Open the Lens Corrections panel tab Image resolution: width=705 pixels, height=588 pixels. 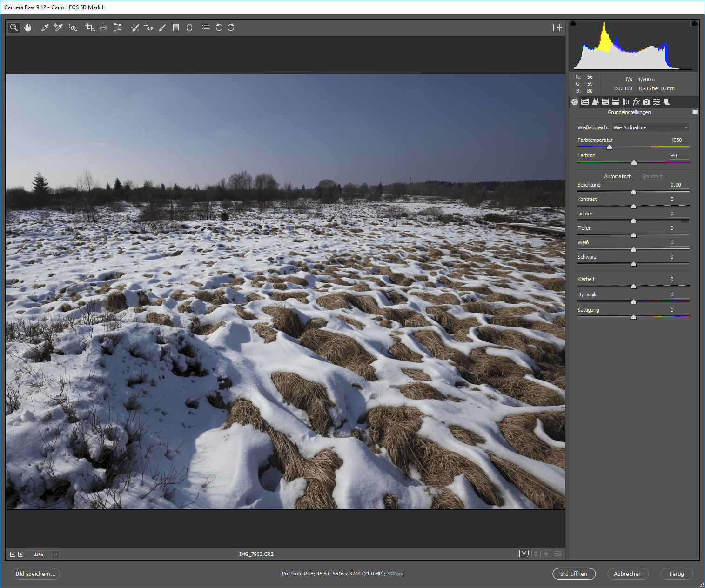coord(626,102)
